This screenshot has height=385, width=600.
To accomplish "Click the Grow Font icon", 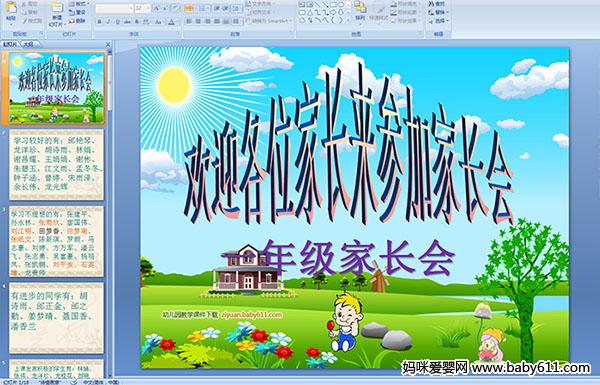I will point(157,8).
